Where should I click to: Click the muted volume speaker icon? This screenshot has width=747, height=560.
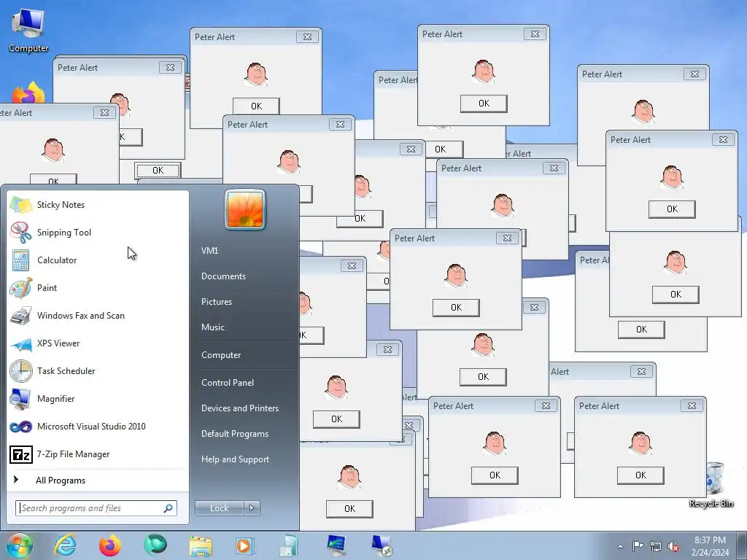coord(673,547)
